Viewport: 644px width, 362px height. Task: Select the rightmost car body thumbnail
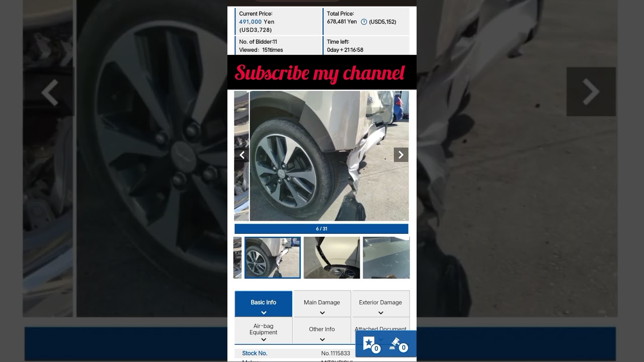click(x=386, y=257)
